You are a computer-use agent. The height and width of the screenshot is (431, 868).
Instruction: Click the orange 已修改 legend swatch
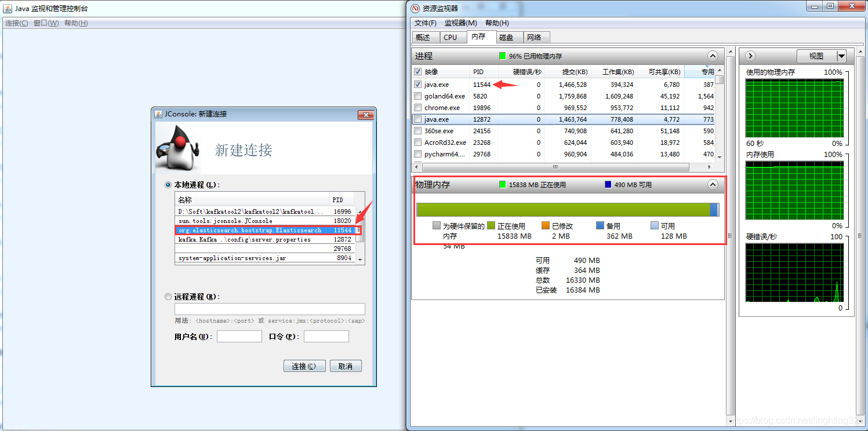click(x=546, y=226)
